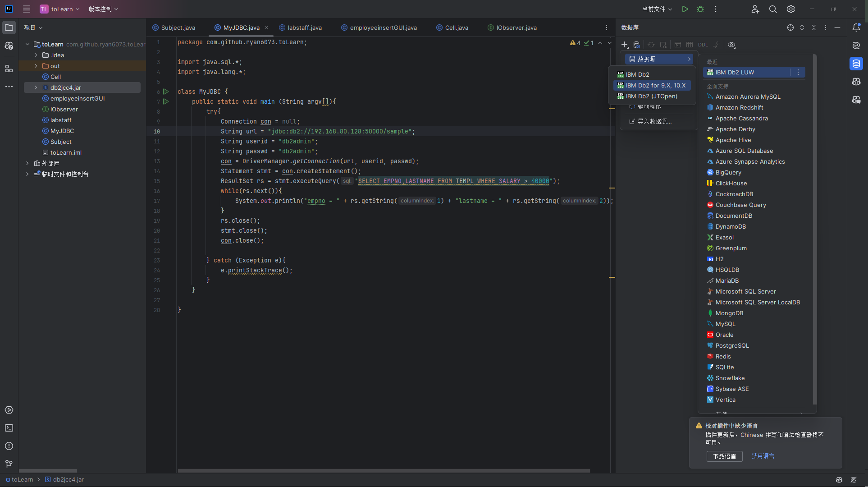The height and width of the screenshot is (487, 868).
Task: Click the run gutter icon beside main method
Action: [x=166, y=101]
